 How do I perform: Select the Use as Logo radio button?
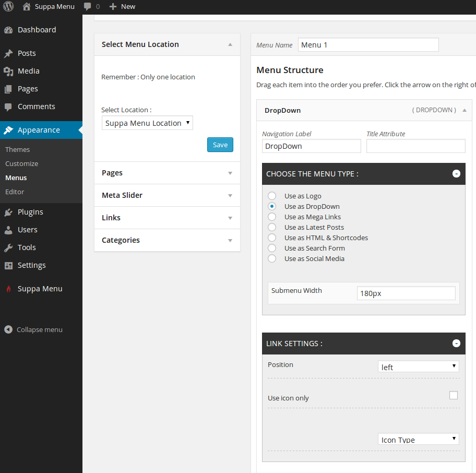(x=272, y=196)
